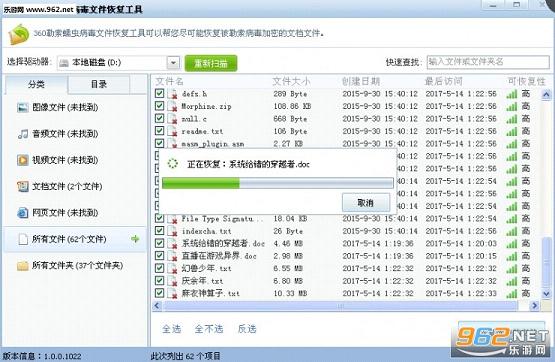Click the recovery progress bar

pos(278,183)
